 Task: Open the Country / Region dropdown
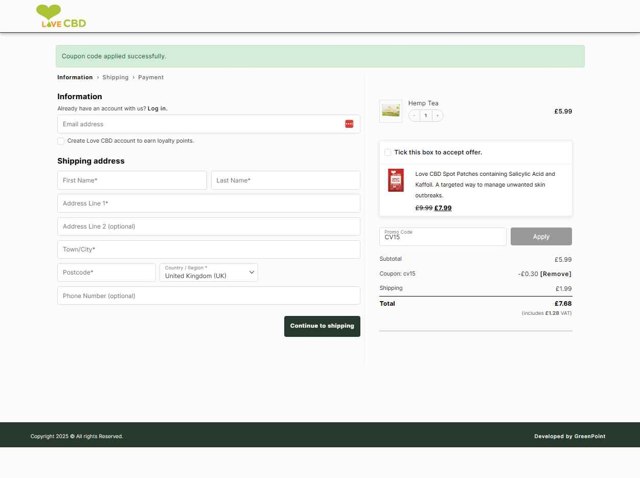pos(209,272)
